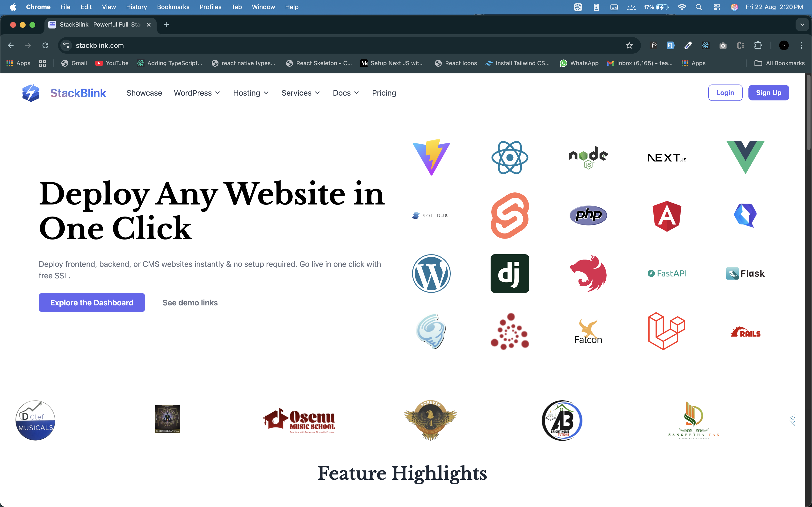Open See demo links
The height and width of the screenshot is (507, 812).
click(x=190, y=302)
